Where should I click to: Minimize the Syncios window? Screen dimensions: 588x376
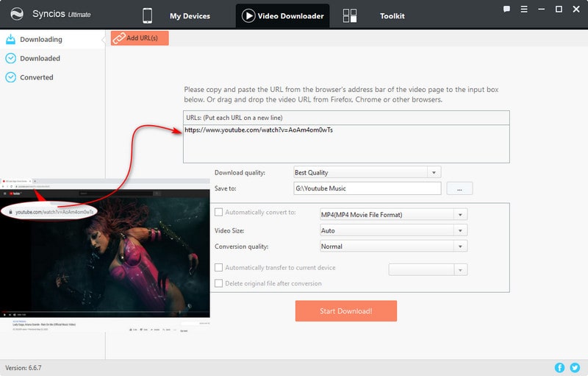[x=541, y=9]
